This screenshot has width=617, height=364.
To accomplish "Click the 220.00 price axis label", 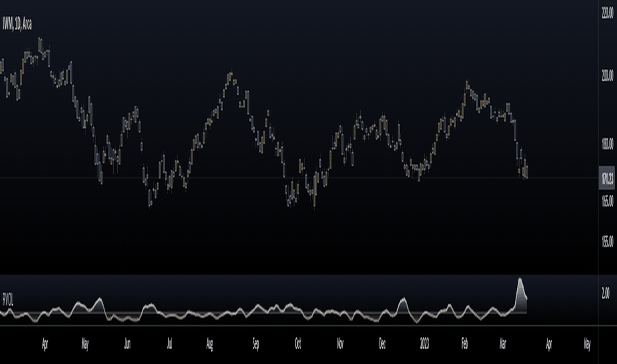I will click(x=607, y=13).
